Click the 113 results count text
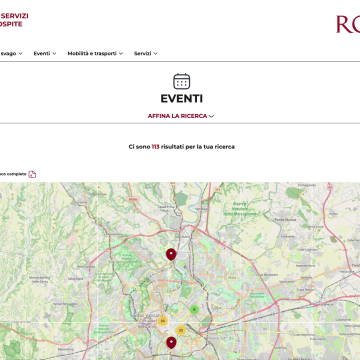The image size is (360, 360). (x=155, y=147)
